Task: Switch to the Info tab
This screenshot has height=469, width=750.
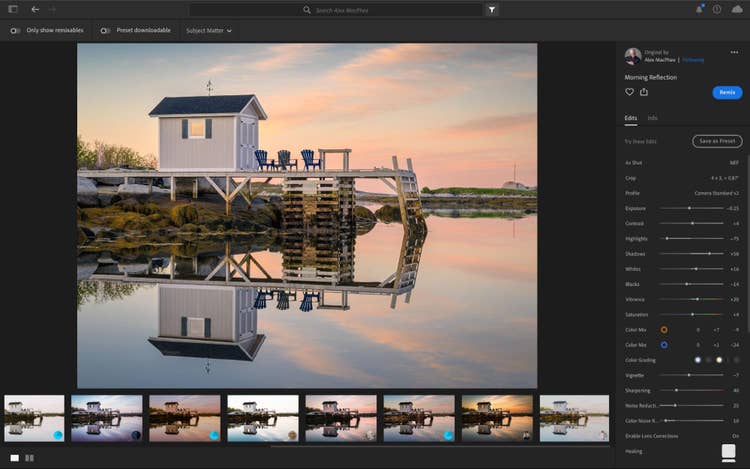Action: (x=652, y=118)
